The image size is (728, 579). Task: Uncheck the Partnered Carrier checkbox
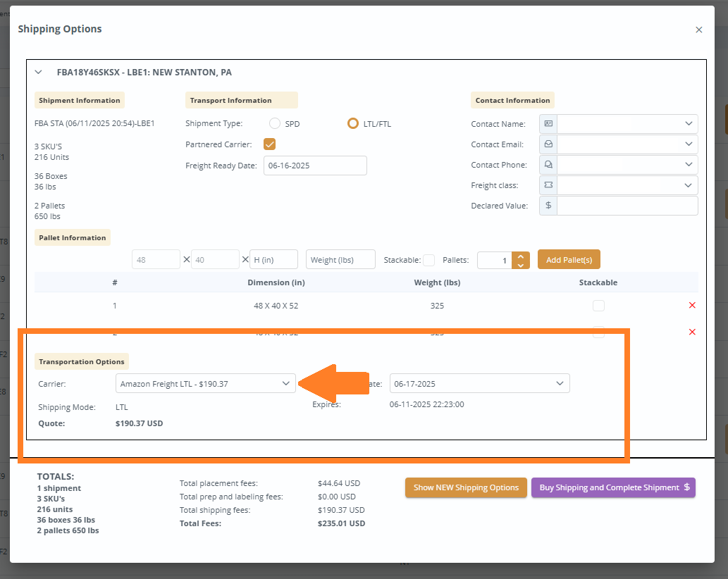point(269,142)
